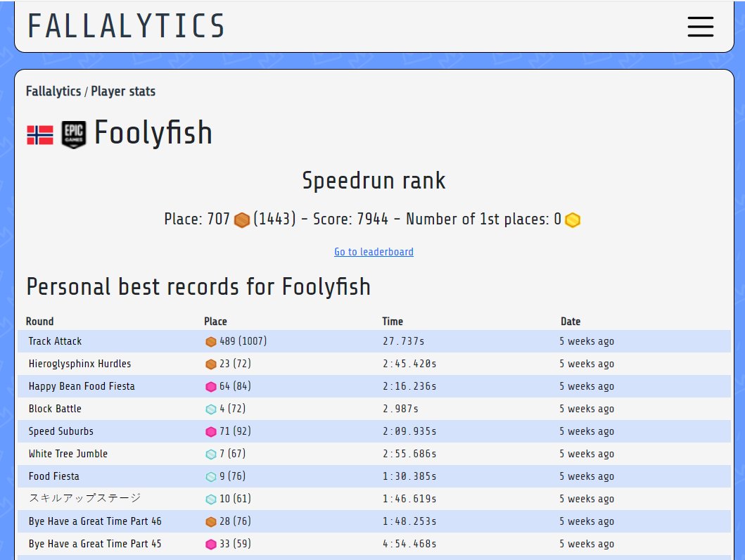Click the FALLALYTICS site logo
Viewport: 745px width, 560px height.
[126, 26]
